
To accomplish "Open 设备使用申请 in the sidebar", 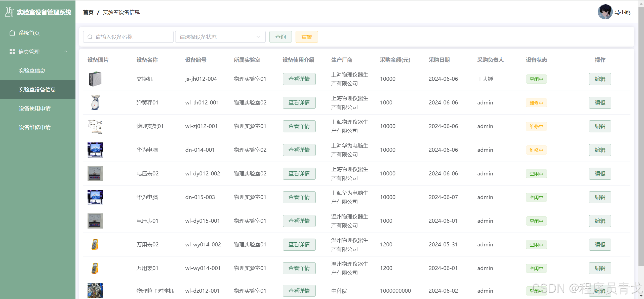I will click(x=35, y=108).
